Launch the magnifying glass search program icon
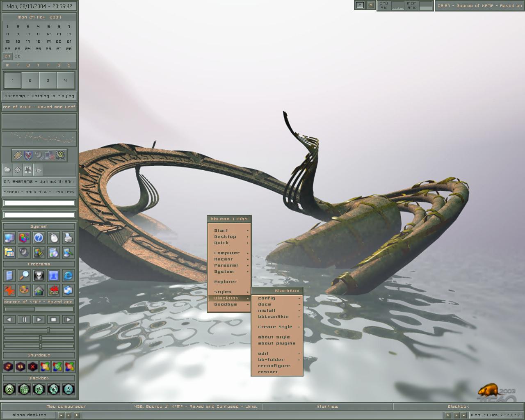Image resolution: width=525 pixels, height=420 pixels. [x=24, y=276]
